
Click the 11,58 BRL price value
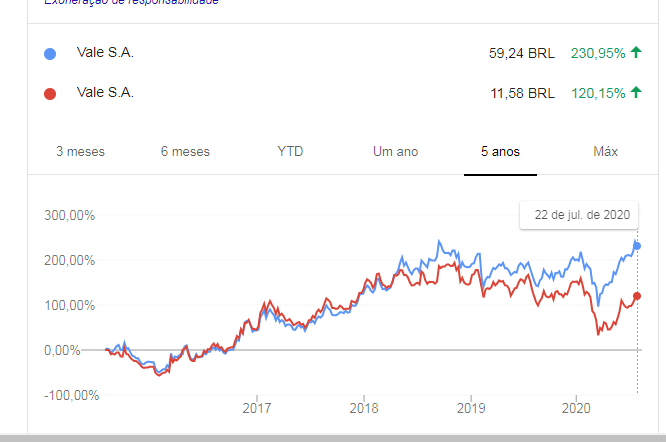tap(522, 93)
